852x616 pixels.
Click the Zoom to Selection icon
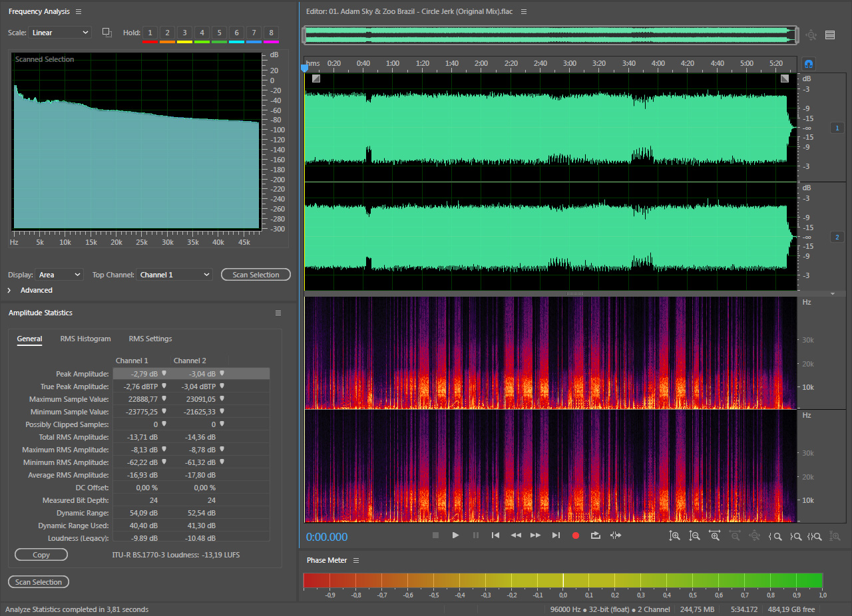tap(815, 536)
